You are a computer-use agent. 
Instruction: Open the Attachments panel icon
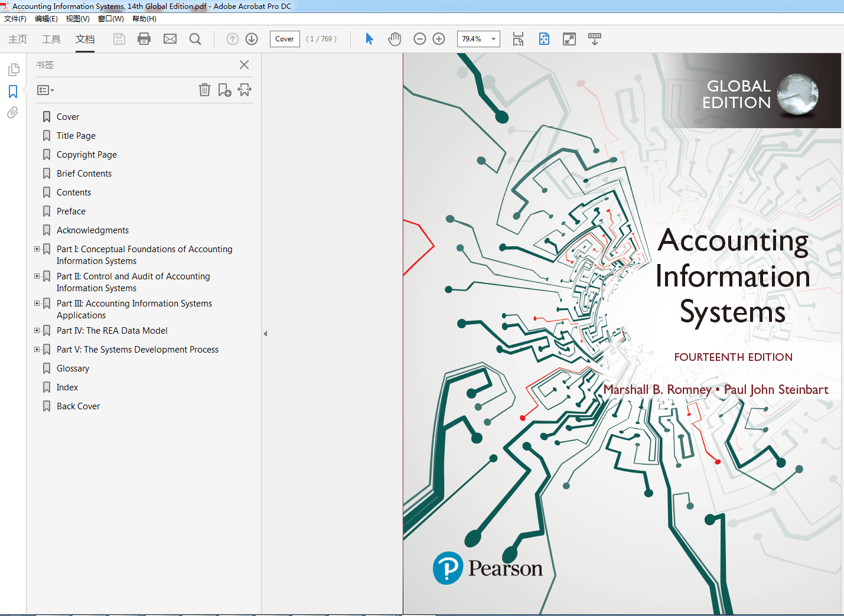(14, 113)
